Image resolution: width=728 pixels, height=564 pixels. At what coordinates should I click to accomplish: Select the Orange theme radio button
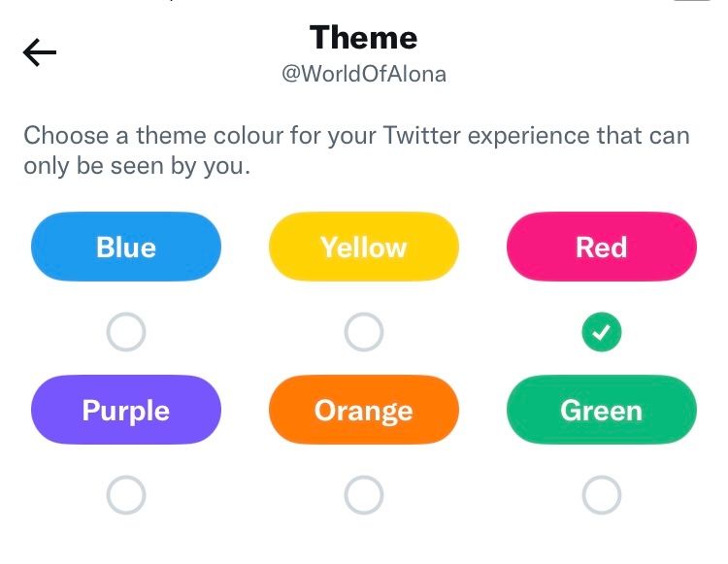[x=364, y=495]
